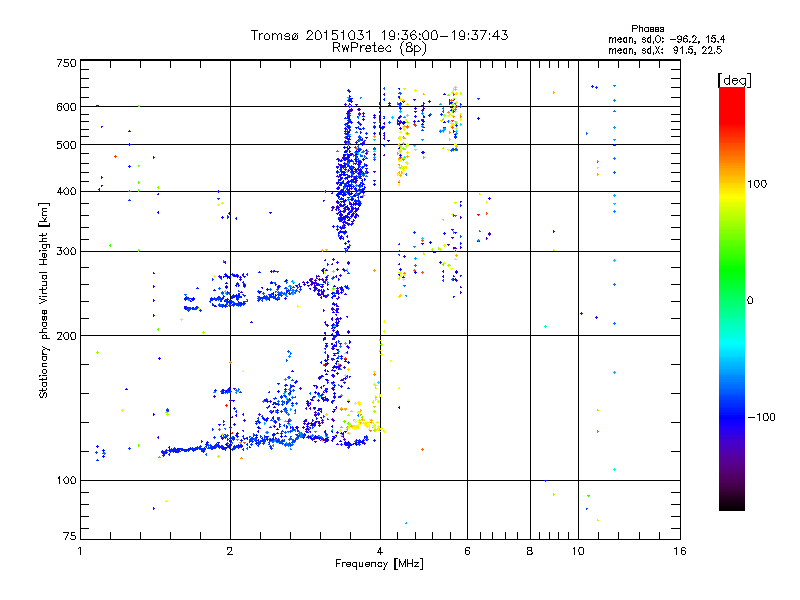
Task: Click the '[deg]' colorbar unit label
Action: [x=734, y=80]
